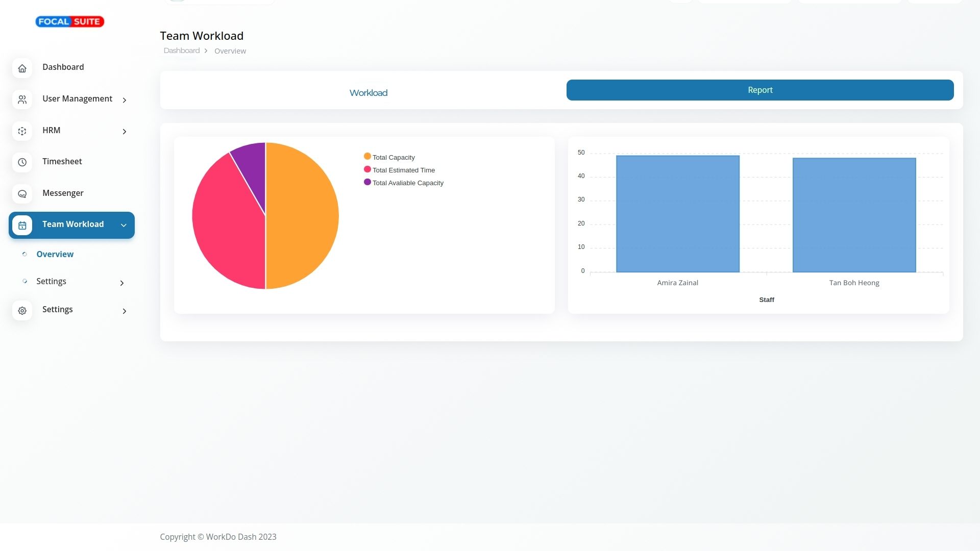Screen dimensions: 980x551
Task: Toggle Total Available Capacity legend item
Action: (407, 183)
